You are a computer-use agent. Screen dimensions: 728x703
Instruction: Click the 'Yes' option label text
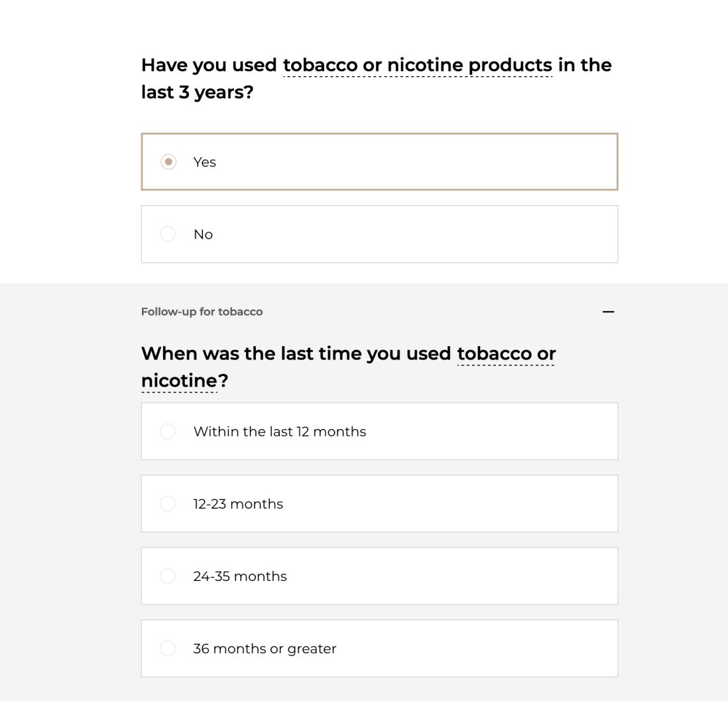point(204,162)
